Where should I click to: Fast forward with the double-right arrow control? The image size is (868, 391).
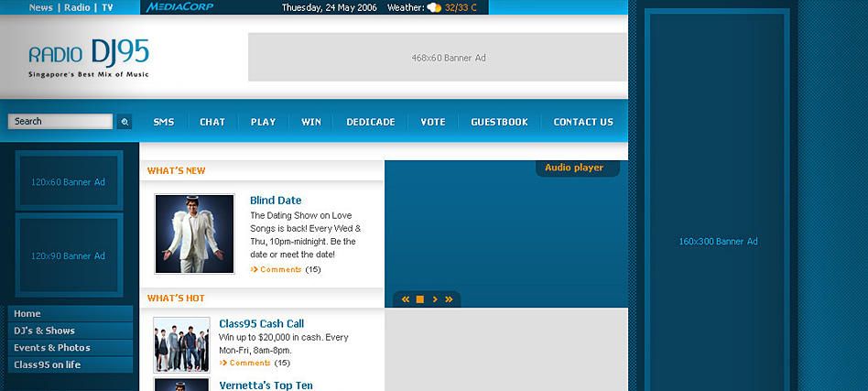click(449, 299)
